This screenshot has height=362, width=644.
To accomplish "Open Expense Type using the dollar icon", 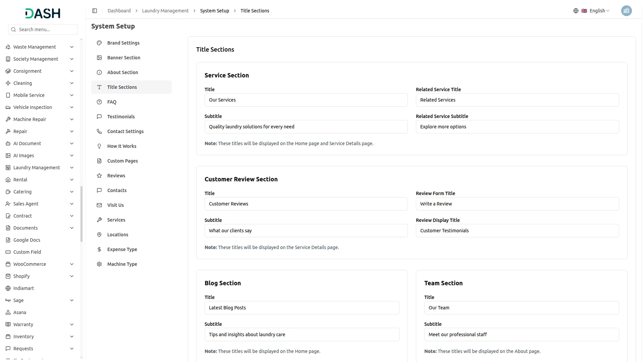I will tap(99, 249).
